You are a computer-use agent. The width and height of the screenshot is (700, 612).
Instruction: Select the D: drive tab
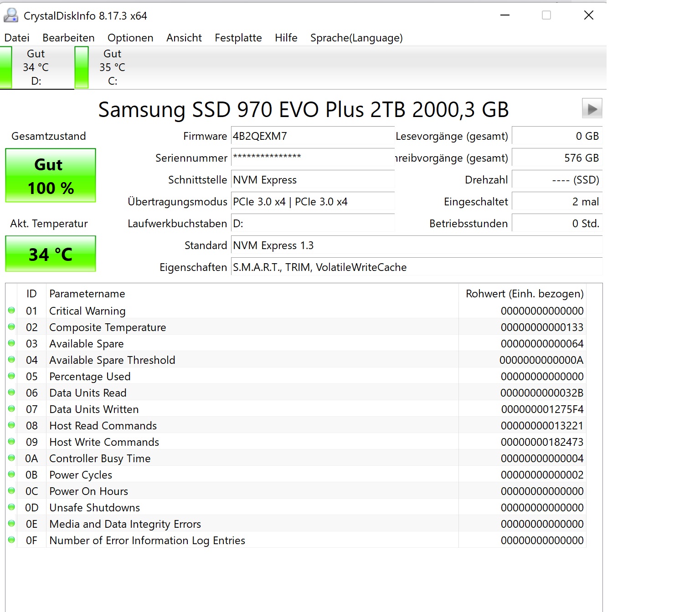pos(36,67)
